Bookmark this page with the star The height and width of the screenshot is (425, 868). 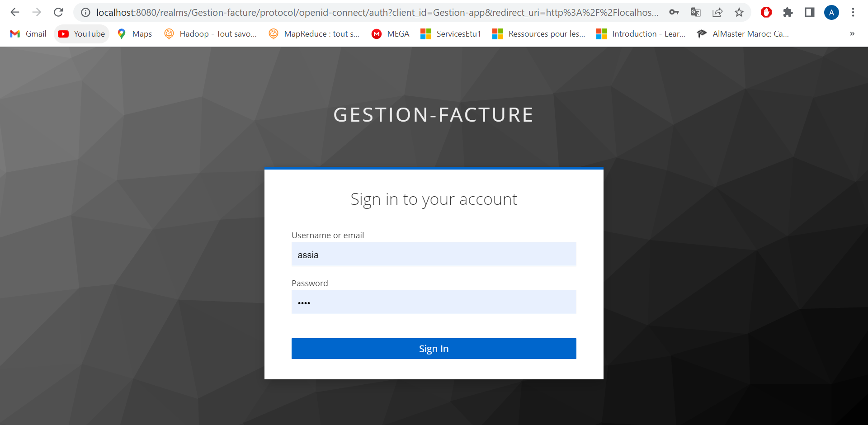click(740, 12)
